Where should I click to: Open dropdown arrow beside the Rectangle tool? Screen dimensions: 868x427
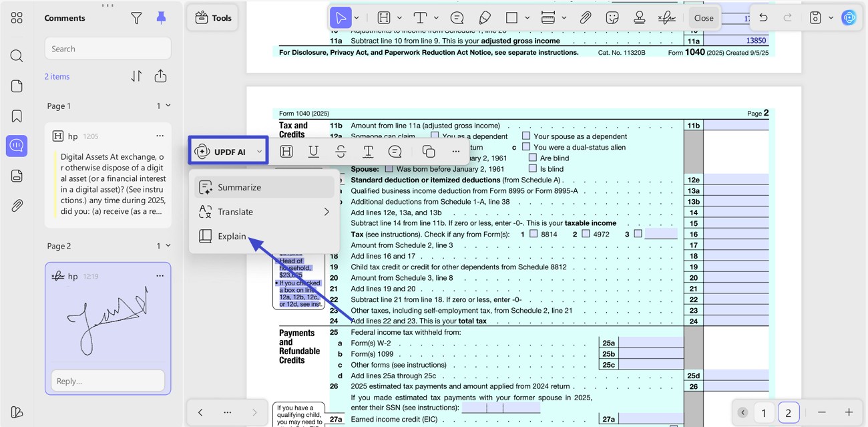pos(527,18)
